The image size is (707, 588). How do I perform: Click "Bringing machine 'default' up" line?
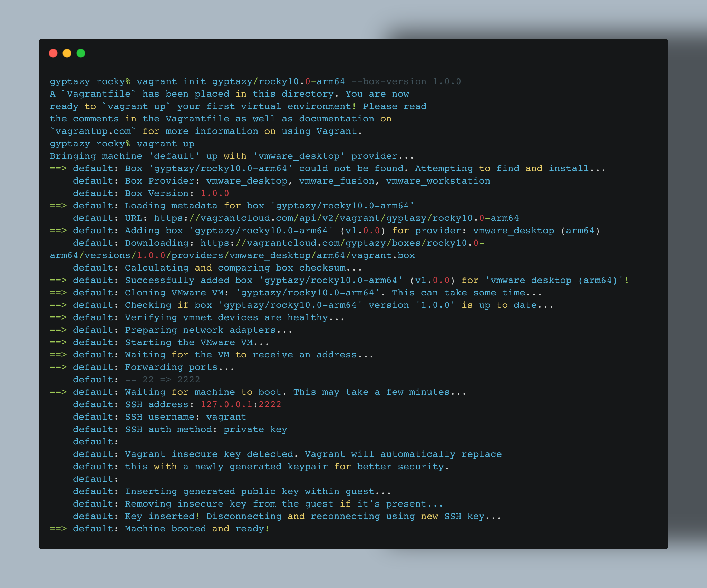(x=232, y=156)
